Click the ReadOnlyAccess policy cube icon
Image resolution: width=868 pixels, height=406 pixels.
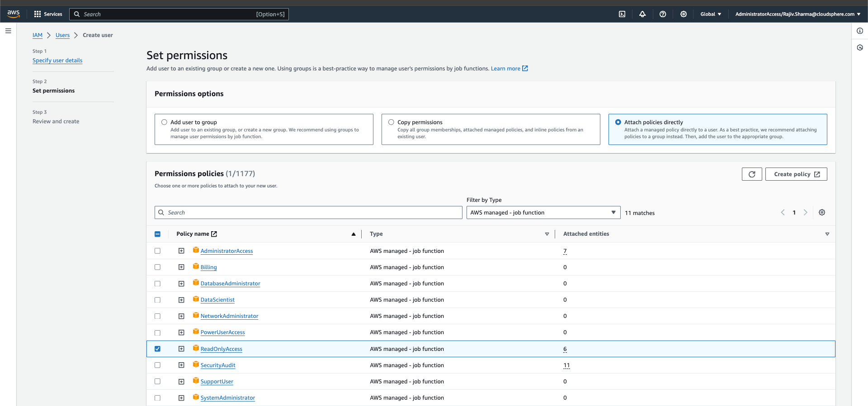click(x=196, y=348)
